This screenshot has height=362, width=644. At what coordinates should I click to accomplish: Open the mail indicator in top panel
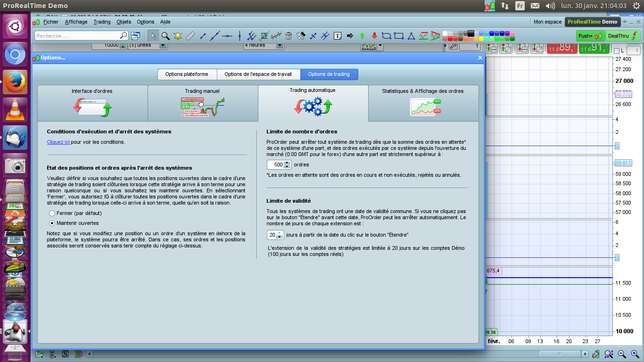535,6
